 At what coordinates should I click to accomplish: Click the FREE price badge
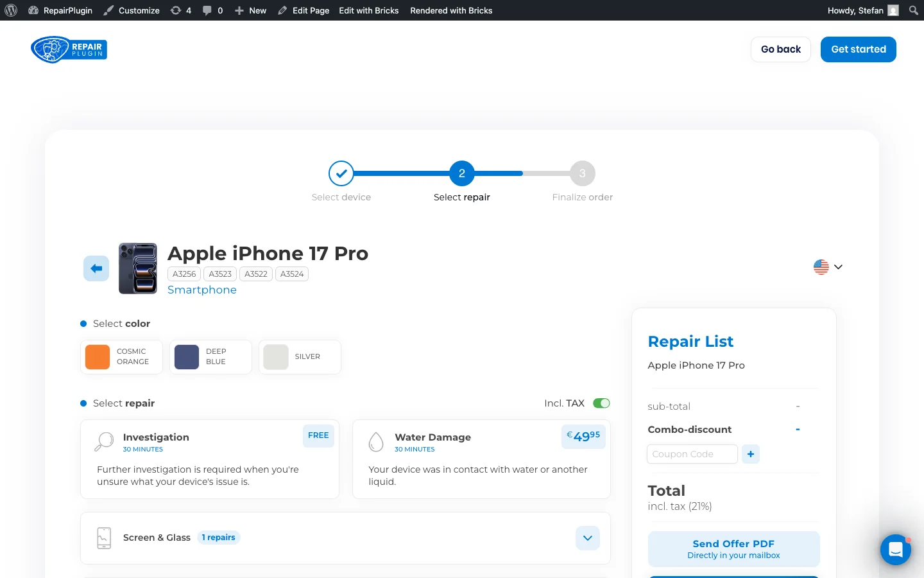[x=318, y=435]
